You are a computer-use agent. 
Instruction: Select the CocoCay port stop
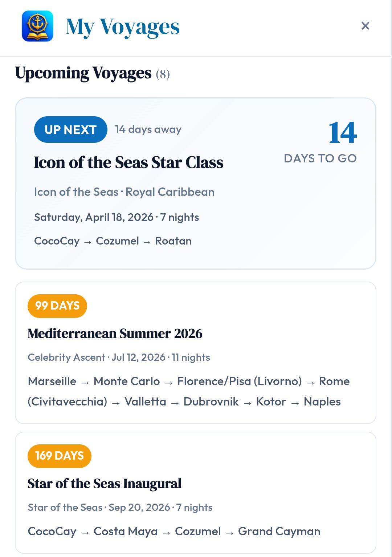click(57, 241)
